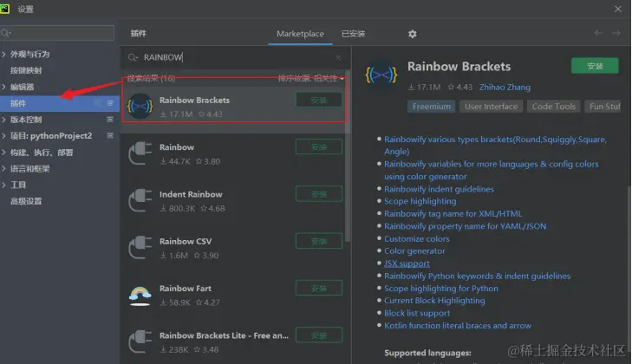Click the Rainbow plugin plug icon
The height and width of the screenshot is (364, 632).
140,153
